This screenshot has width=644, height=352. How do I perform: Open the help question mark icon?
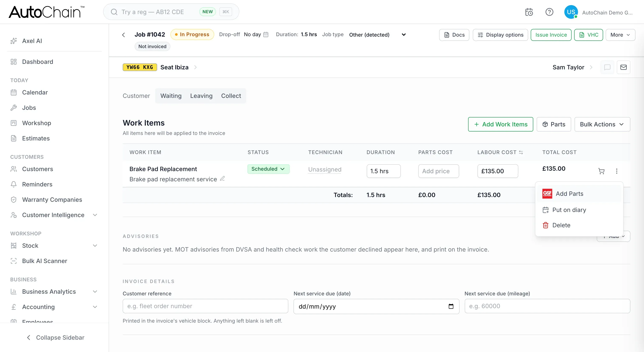point(549,12)
